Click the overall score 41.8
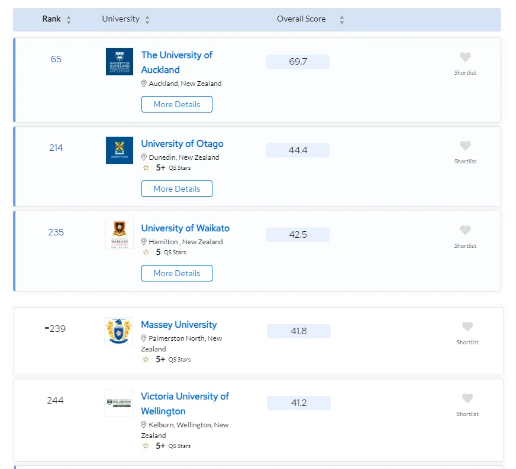Viewport: 516px width, 469px height. click(299, 331)
